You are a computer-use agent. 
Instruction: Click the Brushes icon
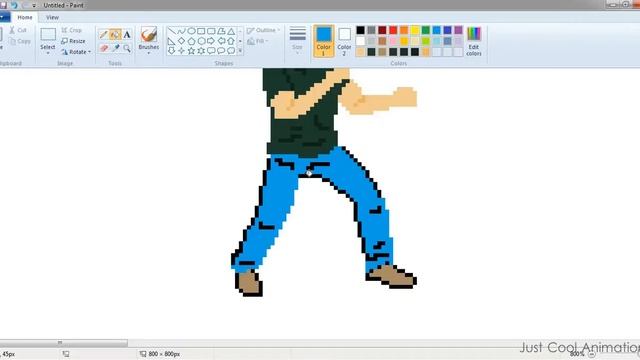click(149, 34)
